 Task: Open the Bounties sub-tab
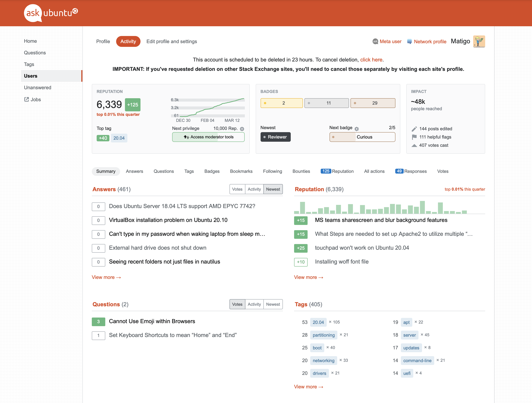point(301,171)
